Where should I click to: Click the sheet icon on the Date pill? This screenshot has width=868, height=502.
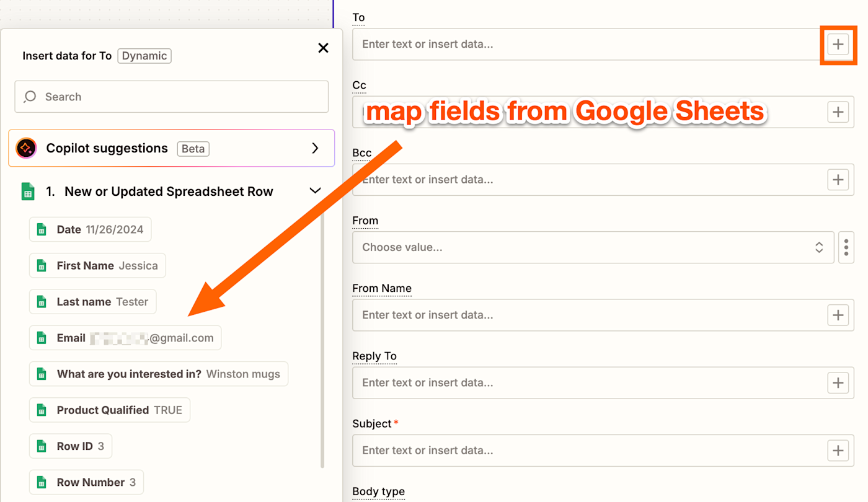pyautogui.click(x=42, y=229)
